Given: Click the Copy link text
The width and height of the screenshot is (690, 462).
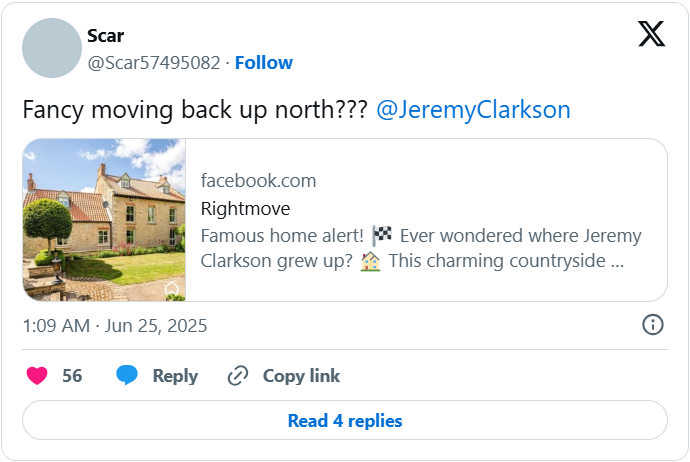Looking at the screenshot, I should point(301,376).
